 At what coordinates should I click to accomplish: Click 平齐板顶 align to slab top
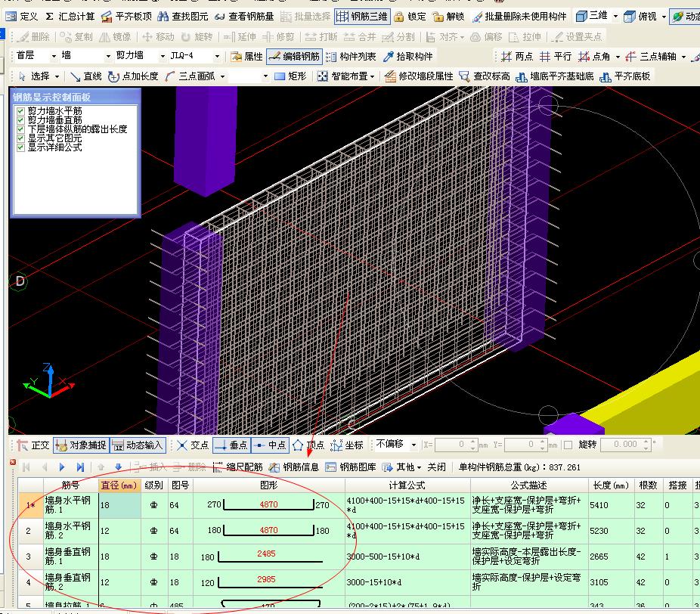pos(127,17)
